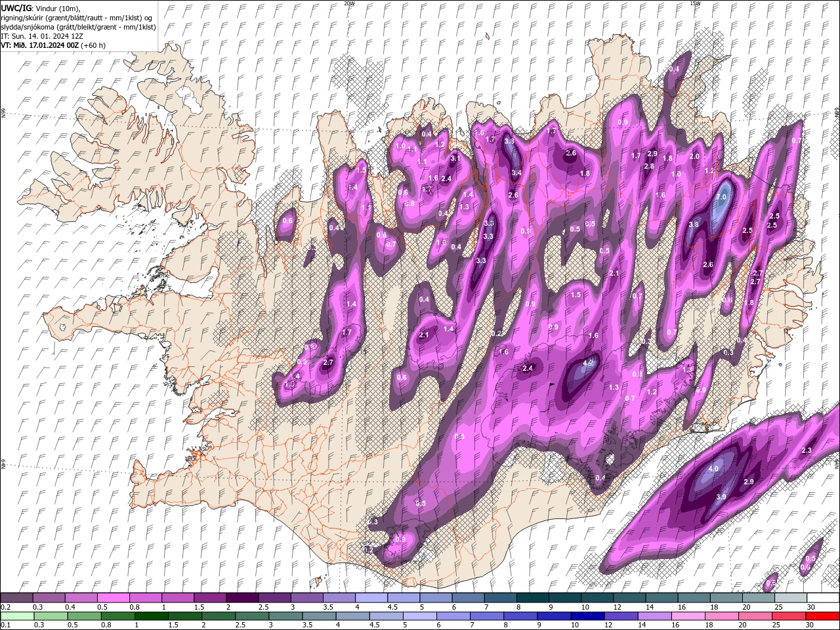
Task: Select the 4.0 value over the sea
Action: coord(714,469)
